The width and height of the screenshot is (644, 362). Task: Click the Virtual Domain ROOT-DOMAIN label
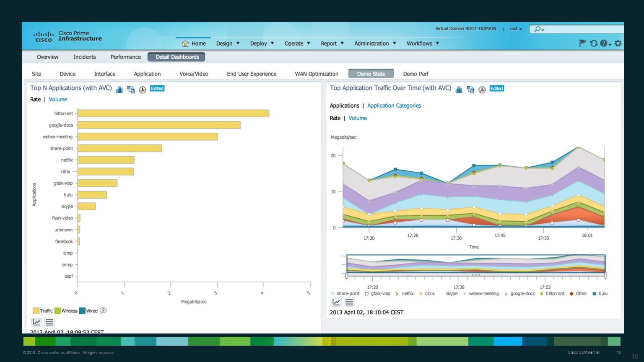click(x=465, y=29)
